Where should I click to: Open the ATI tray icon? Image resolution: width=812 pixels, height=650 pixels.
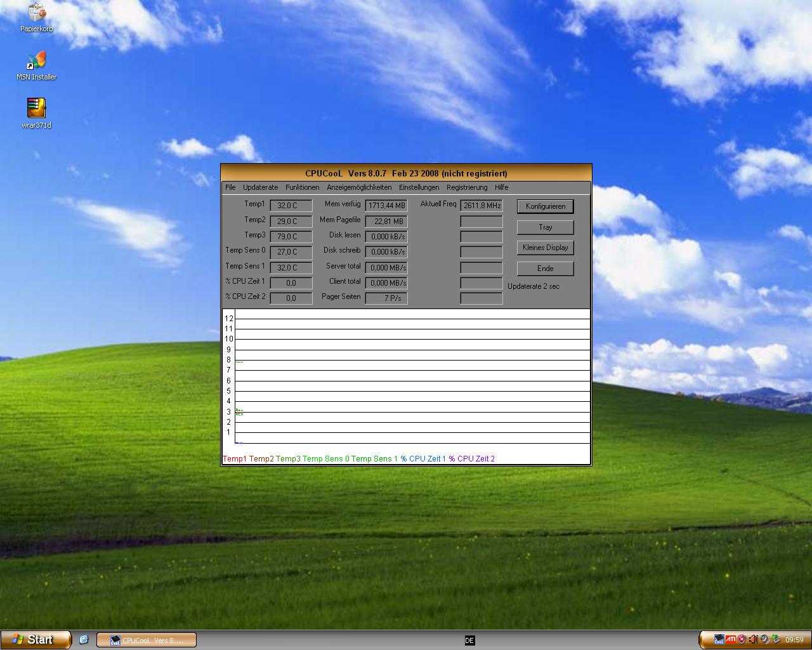click(x=730, y=640)
